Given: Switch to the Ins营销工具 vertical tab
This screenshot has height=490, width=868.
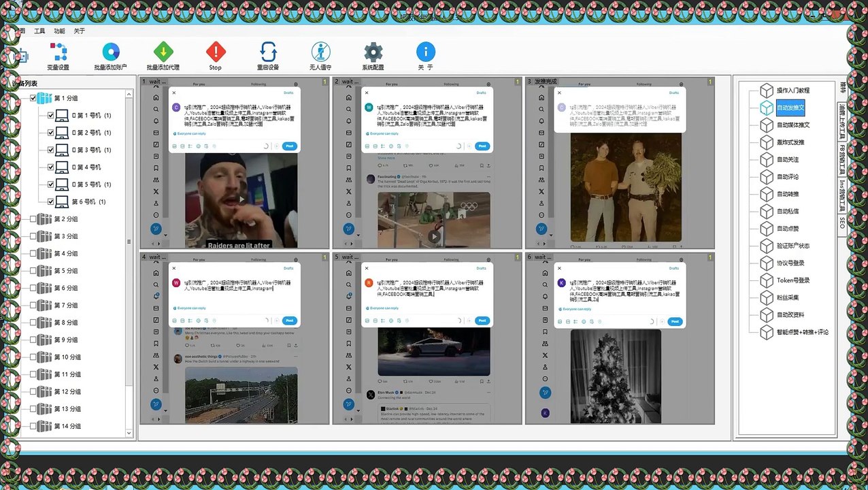Looking at the screenshot, I should coord(842,196).
